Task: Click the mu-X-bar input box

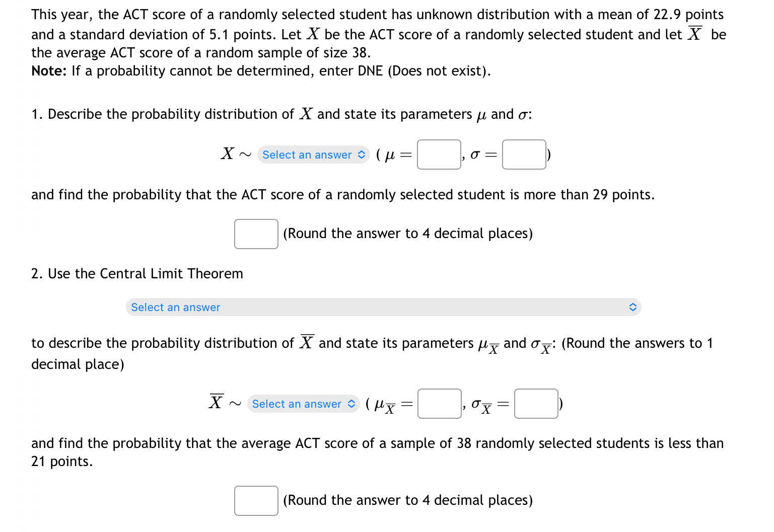Action: coord(439,404)
